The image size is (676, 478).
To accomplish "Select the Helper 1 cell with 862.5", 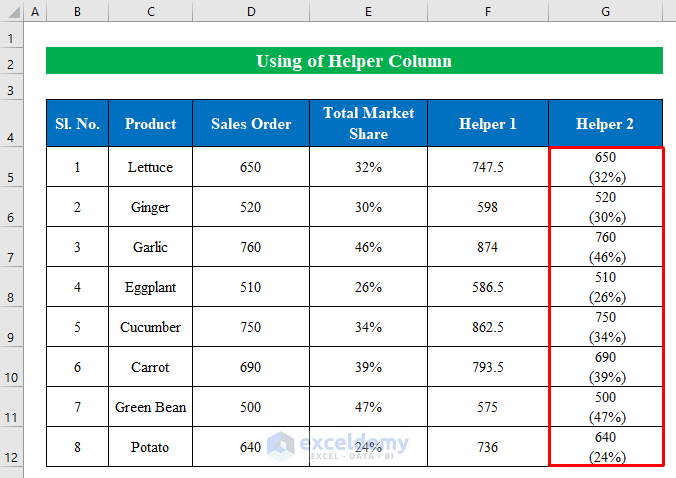I will point(488,327).
